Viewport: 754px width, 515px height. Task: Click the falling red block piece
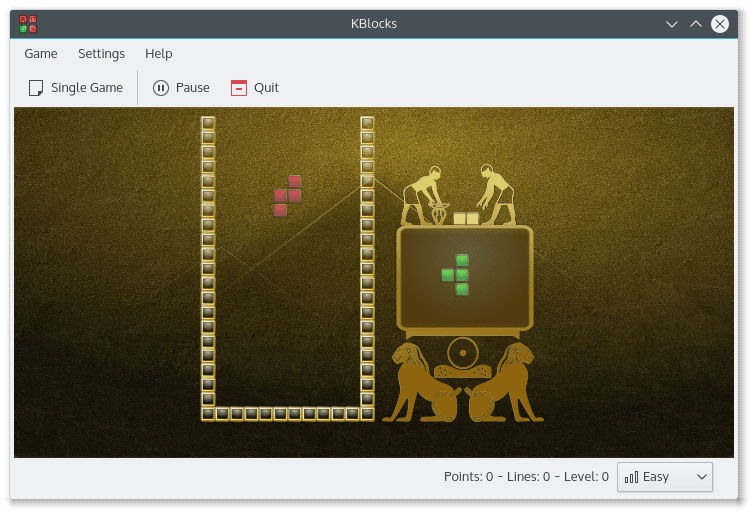pos(288,196)
